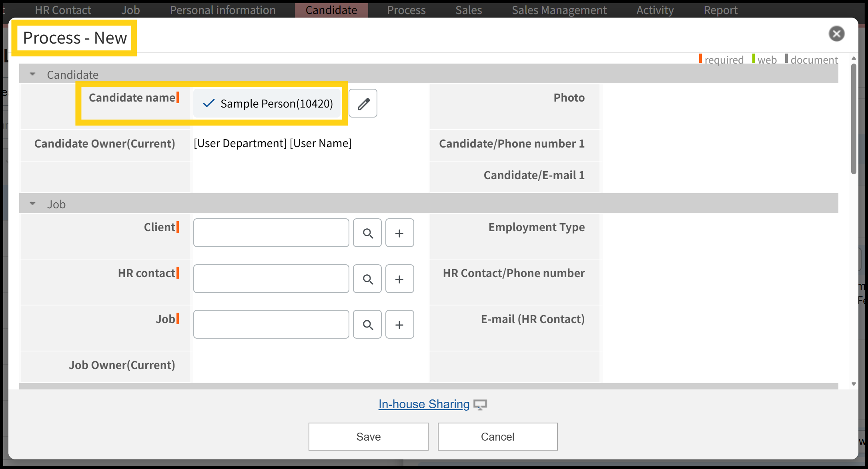This screenshot has width=868, height=469.
Task: Click the Cancel button
Action: pyautogui.click(x=497, y=437)
